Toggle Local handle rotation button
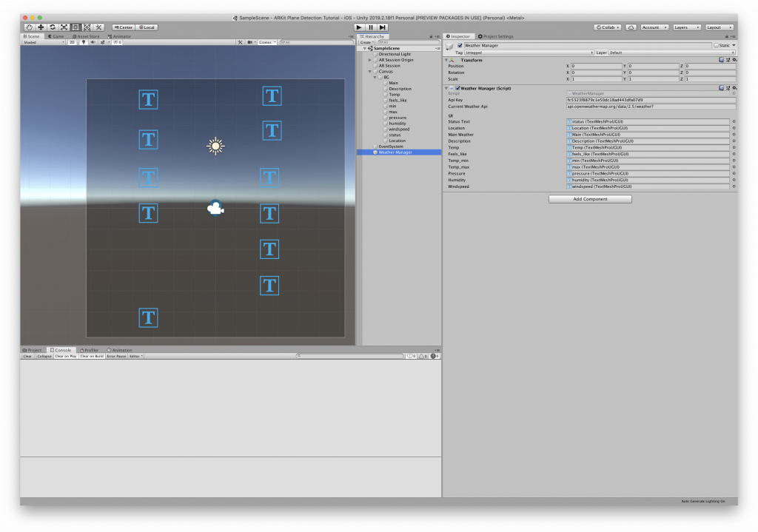Viewport: 758px width, 532px height. pyautogui.click(x=147, y=27)
